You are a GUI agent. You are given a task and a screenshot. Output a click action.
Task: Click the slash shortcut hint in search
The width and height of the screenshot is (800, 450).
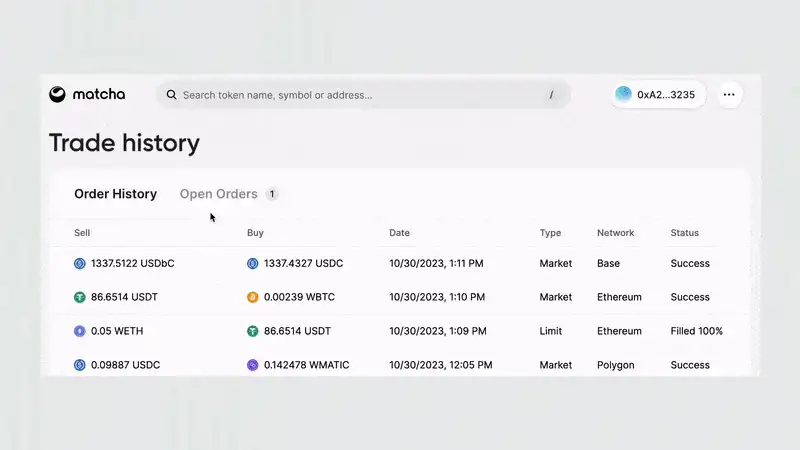551,95
